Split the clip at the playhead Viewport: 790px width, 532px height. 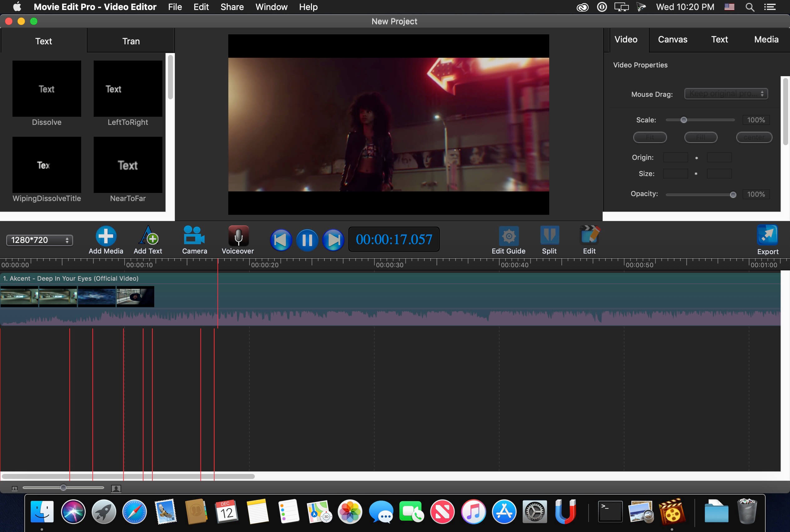tap(549, 236)
